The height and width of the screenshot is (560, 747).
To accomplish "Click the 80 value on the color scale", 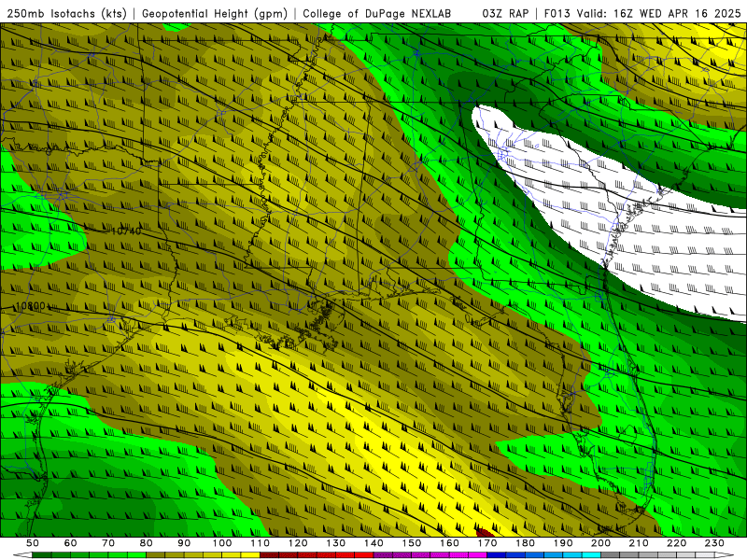I will 147,543.
